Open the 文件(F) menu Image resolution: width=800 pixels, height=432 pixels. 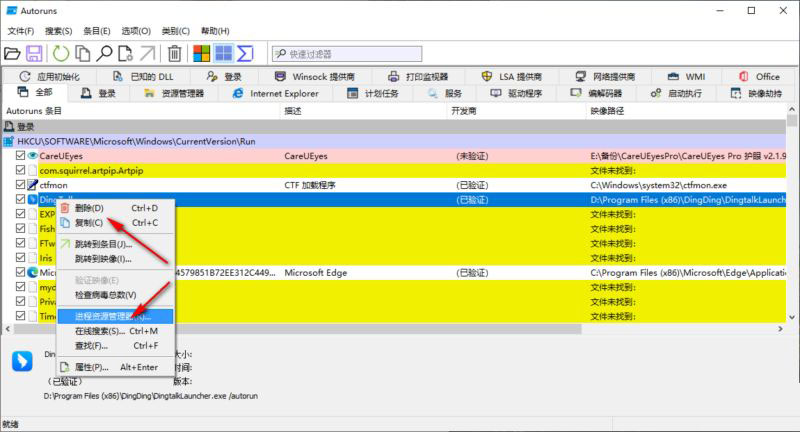pyautogui.click(x=21, y=31)
